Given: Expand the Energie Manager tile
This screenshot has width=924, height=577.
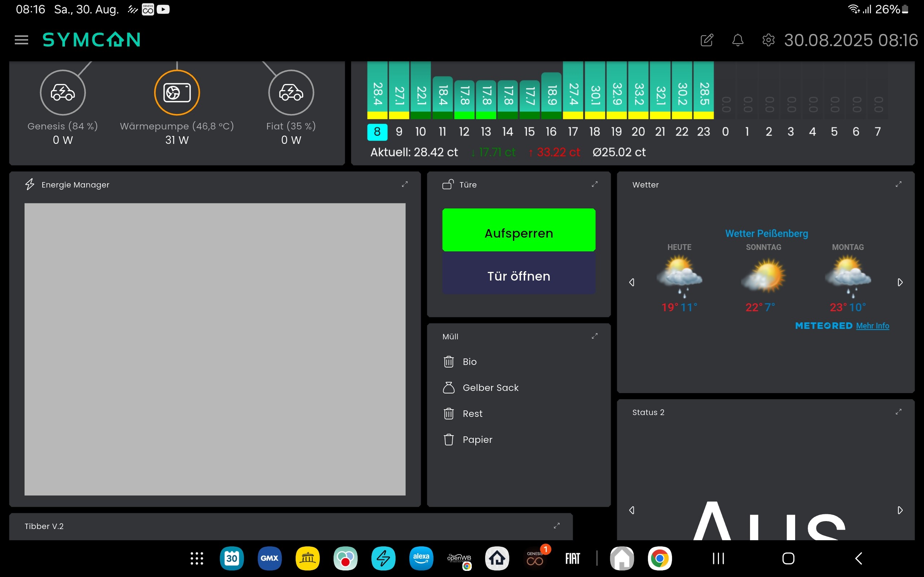Looking at the screenshot, I should (405, 184).
